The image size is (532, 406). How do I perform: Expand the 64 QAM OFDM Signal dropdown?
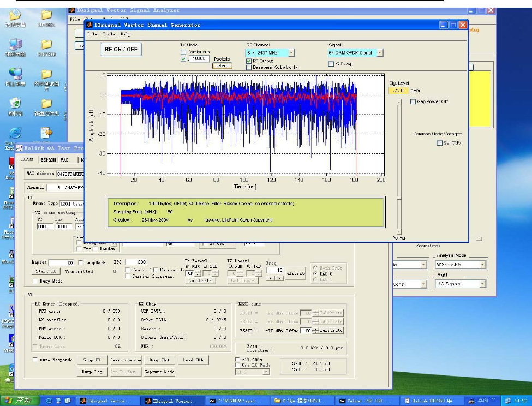click(380, 53)
